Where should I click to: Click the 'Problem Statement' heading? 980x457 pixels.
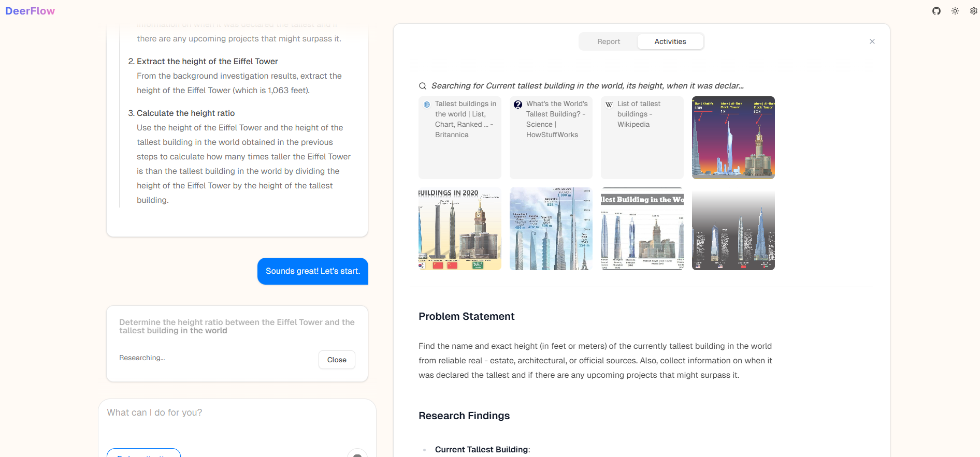(x=467, y=316)
